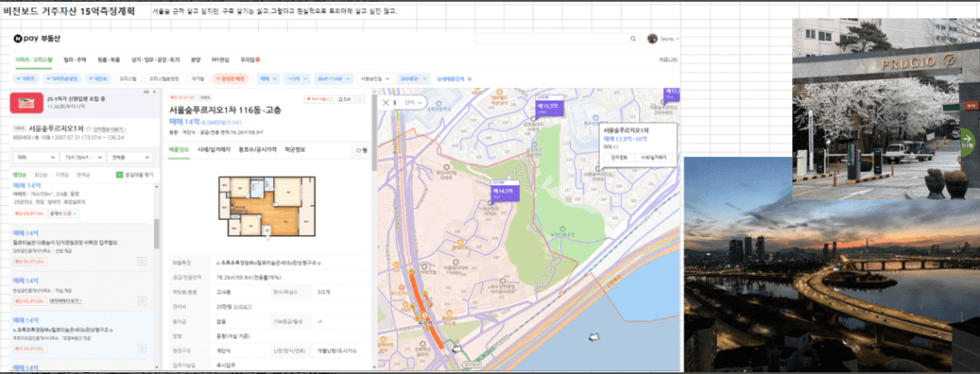Select the 상가·업무·공장·토지 top tab

(x=155, y=59)
